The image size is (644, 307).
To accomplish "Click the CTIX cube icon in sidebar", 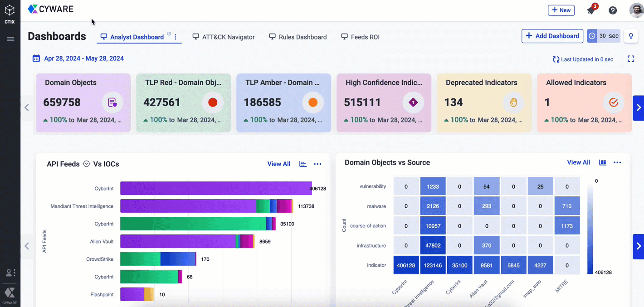I will tap(10, 11).
